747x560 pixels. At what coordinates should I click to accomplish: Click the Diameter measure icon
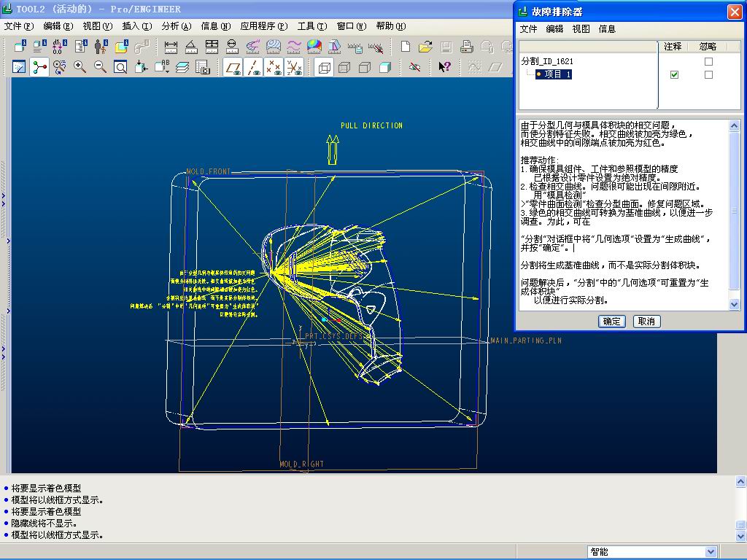click(x=232, y=47)
